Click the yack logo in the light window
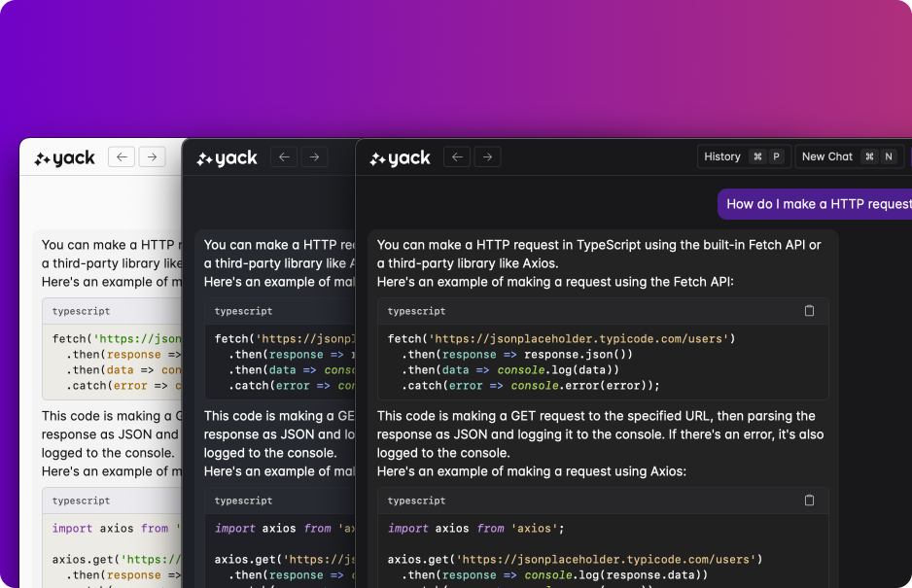The height and width of the screenshot is (588, 912). [64, 158]
